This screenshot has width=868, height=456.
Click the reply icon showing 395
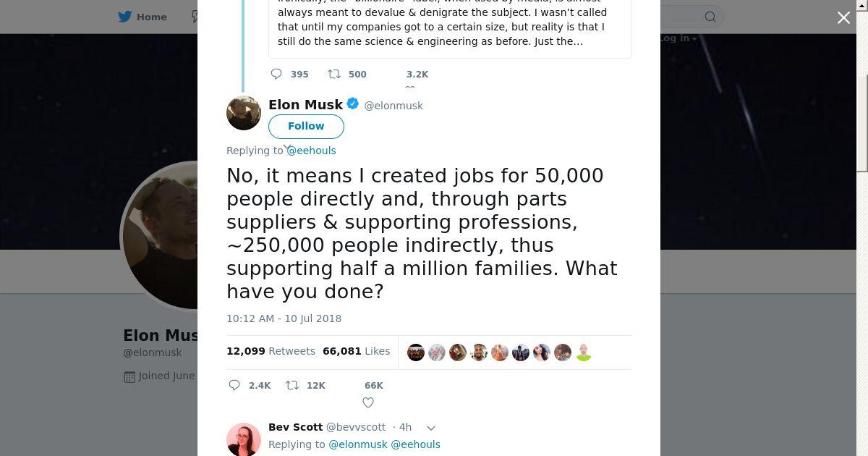tap(276, 74)
